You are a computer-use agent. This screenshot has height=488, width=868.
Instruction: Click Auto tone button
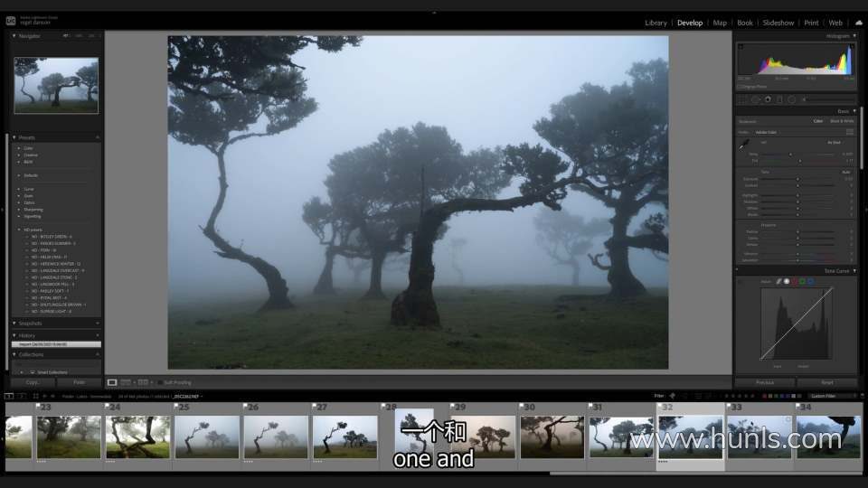[x=846, y=172]
